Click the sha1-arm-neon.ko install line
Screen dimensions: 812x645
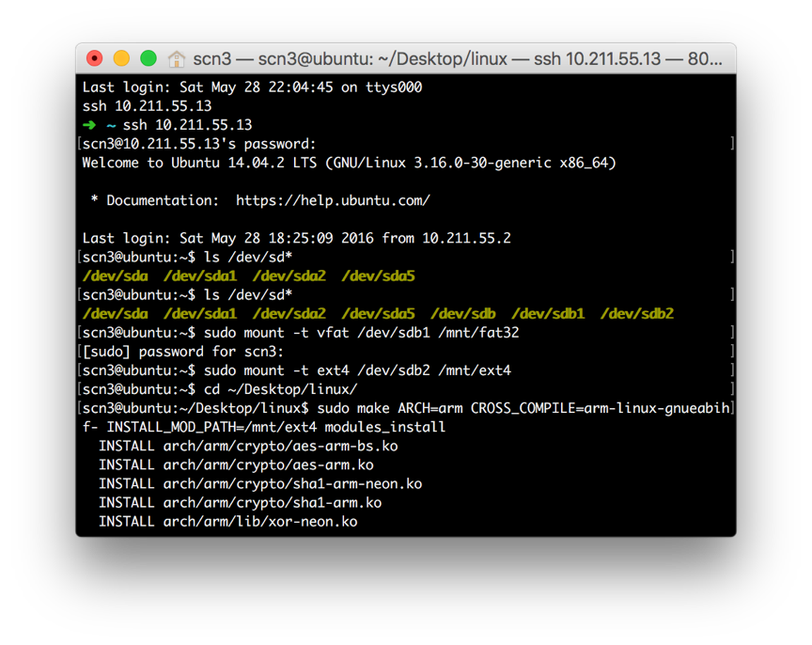point(260,484)
